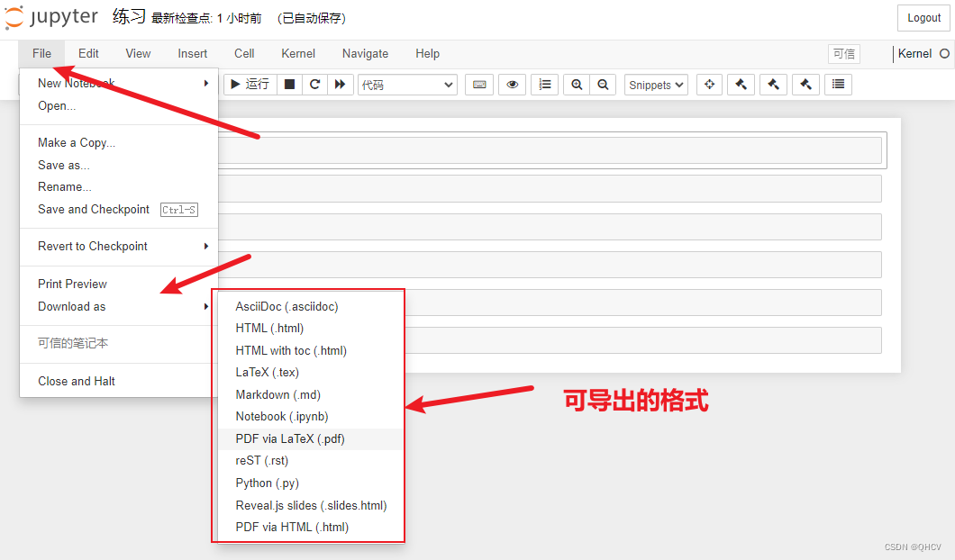Select Make a Copy... menu entry
Image resolution: width=955 pixels, height=560 pixels.
pos(119,142)
